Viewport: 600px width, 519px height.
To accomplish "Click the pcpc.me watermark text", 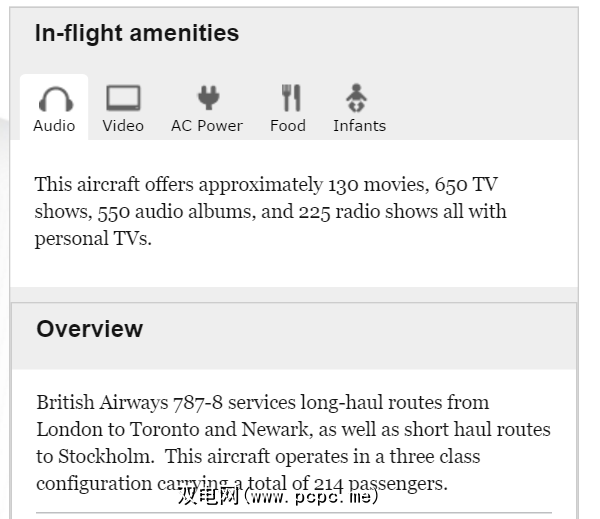I will click(x=277, y=496).
